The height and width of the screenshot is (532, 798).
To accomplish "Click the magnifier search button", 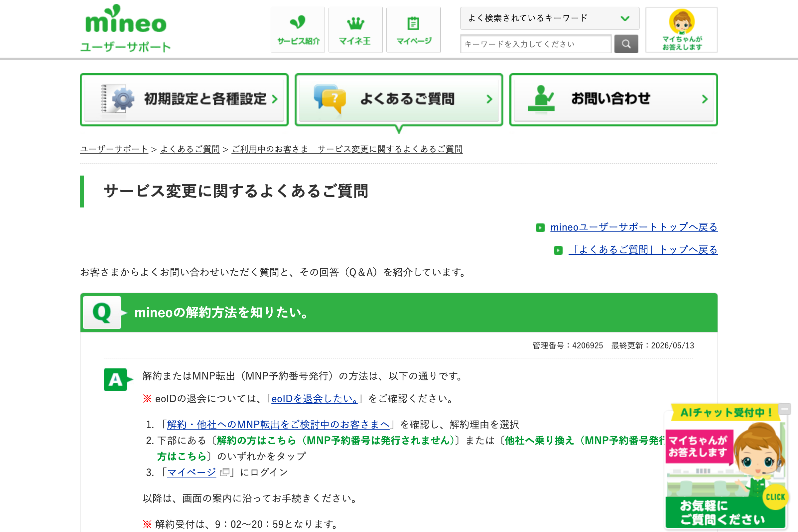I will coord(626,44).
